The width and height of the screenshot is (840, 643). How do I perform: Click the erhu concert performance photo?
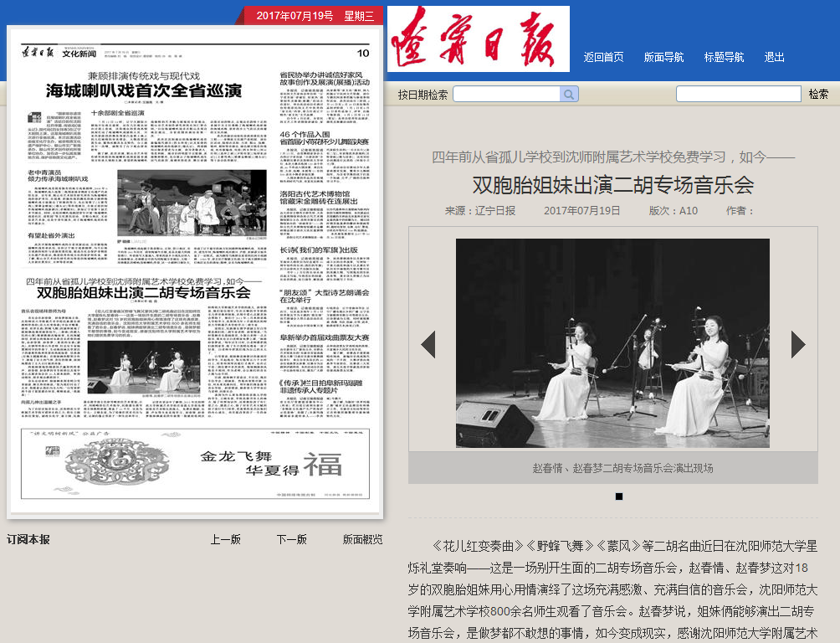click(612, 343)
